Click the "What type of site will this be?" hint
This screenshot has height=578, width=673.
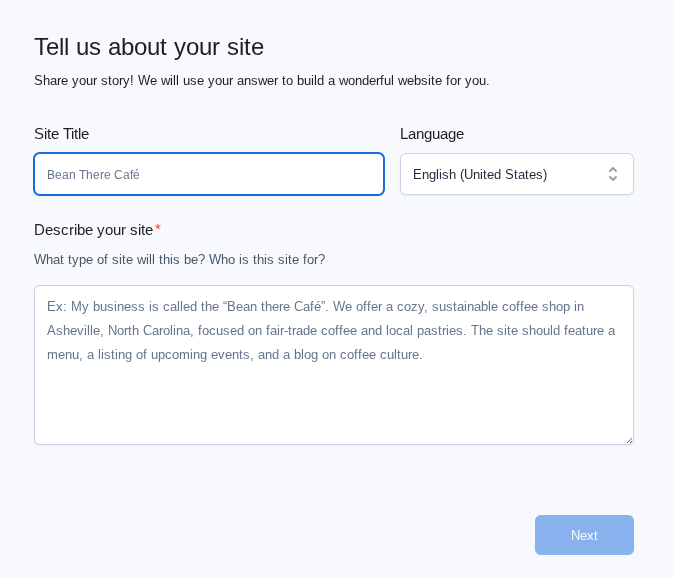click(x=119, y=260)
